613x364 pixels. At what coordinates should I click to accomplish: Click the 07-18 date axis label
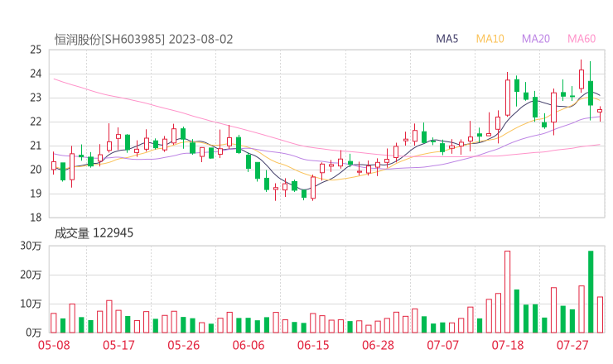[x=508, y=345]
